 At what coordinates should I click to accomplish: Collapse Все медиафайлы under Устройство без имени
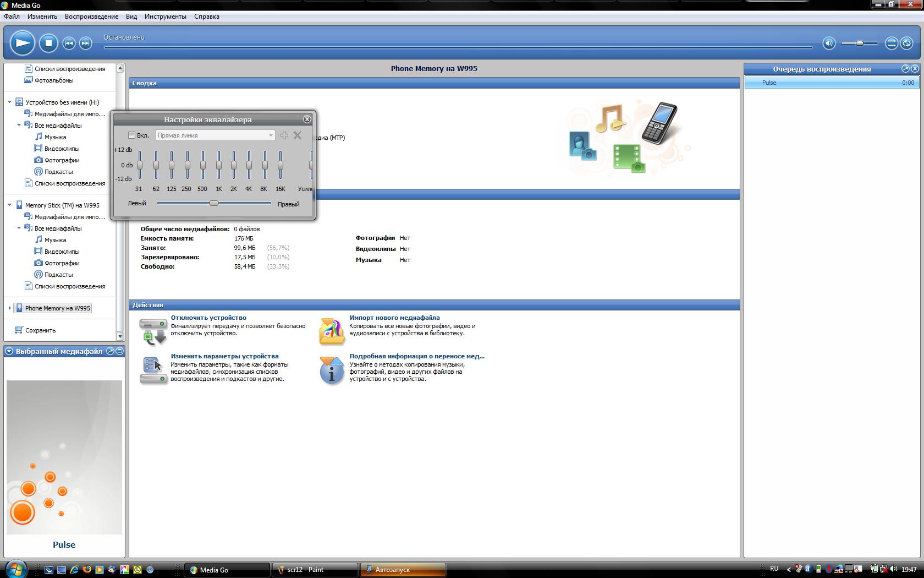pyautogui.click(x=19, y=125)
